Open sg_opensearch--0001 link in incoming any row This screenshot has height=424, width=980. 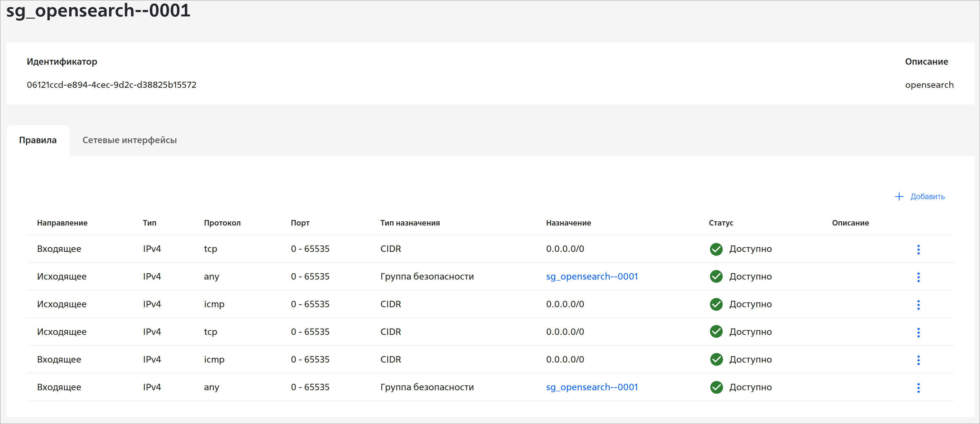592,387
